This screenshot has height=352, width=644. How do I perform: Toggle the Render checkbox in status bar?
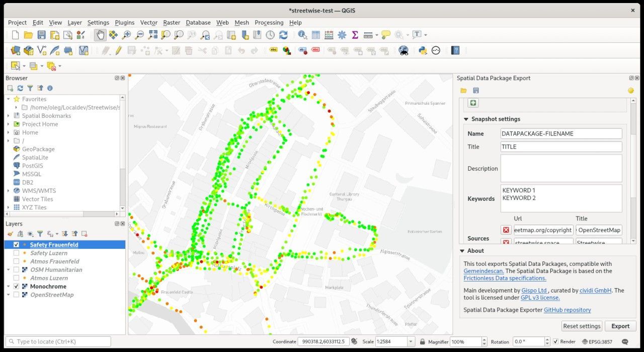pos(555,341)
